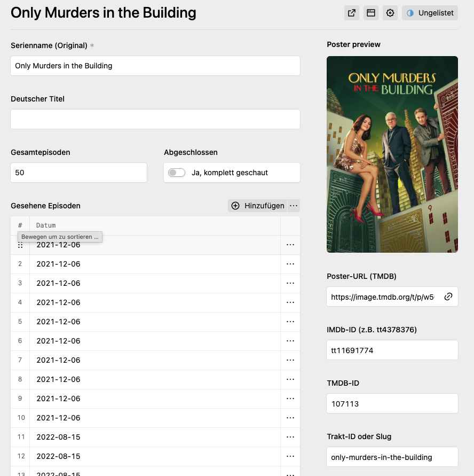The width and height of the screenshot is (474, 476).
Task: Click the drag handle on first episode row
Action: click(20, 245)
